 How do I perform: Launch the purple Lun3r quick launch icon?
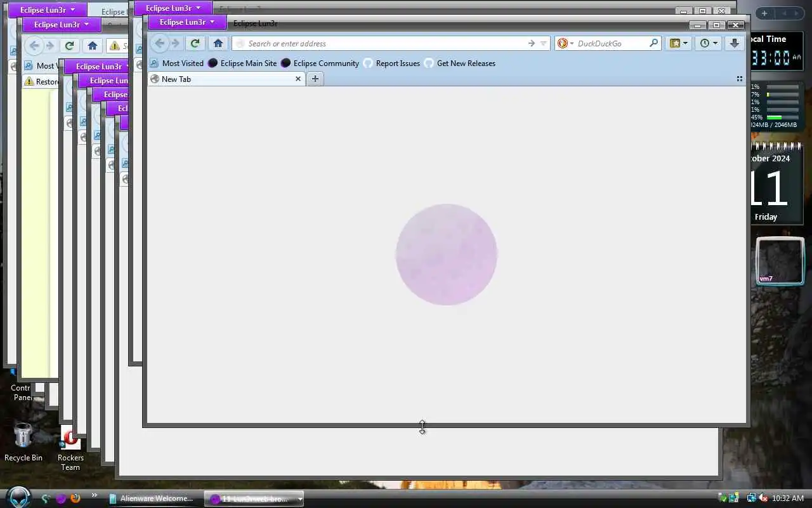61,498
